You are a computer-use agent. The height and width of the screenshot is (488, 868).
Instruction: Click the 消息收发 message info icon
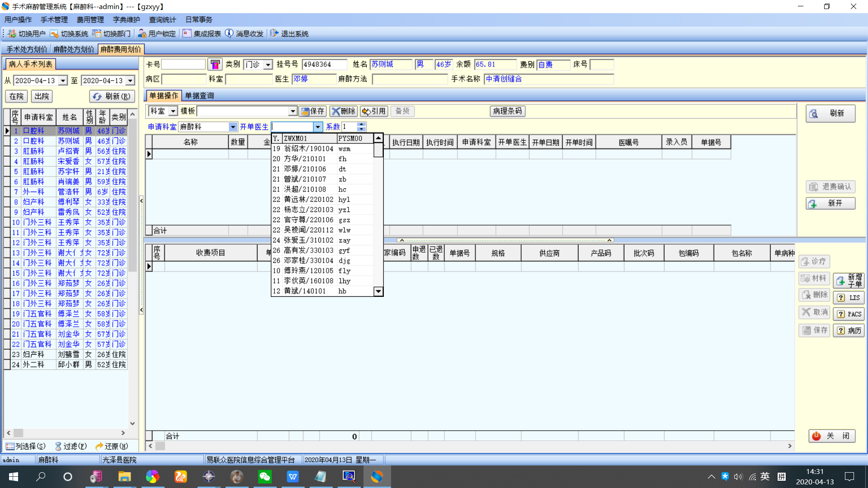pos(229,34)
